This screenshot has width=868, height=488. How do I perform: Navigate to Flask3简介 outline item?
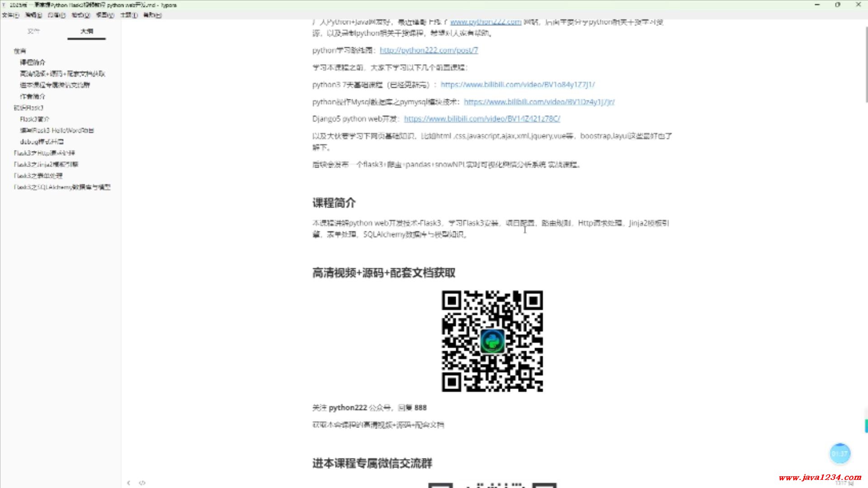34,119
